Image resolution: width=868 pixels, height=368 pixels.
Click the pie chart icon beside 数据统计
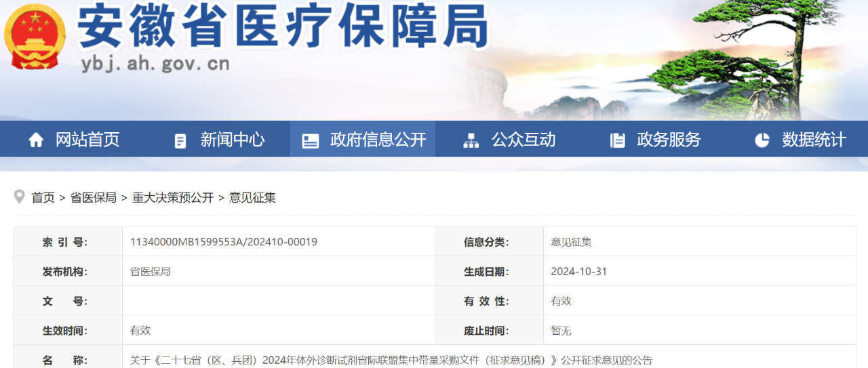(762, 140)
